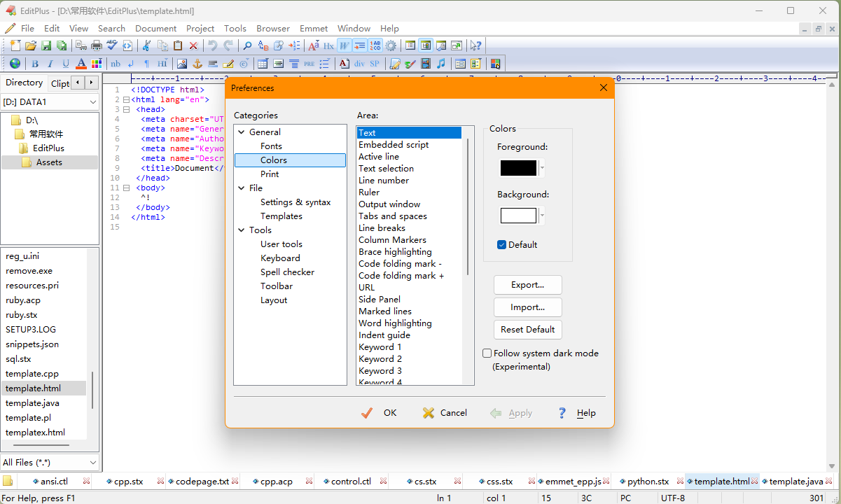Enable Follow system dark mode checkbox
841x504 pixels.
[487, 353]
